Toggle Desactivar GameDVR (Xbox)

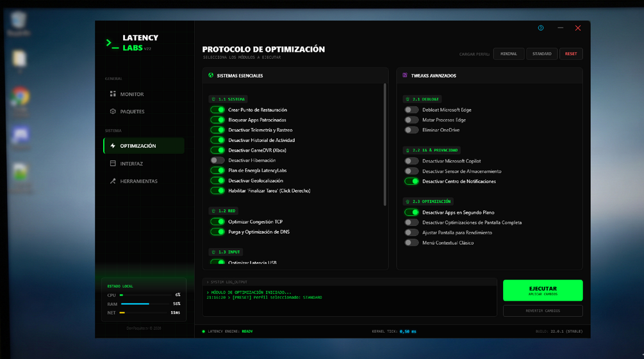(218, 150)
